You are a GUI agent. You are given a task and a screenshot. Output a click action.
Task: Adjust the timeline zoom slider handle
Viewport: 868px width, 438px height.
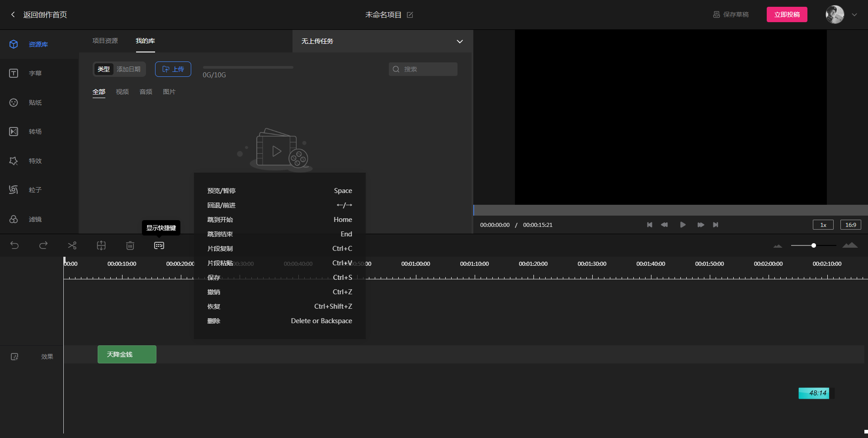814,245
